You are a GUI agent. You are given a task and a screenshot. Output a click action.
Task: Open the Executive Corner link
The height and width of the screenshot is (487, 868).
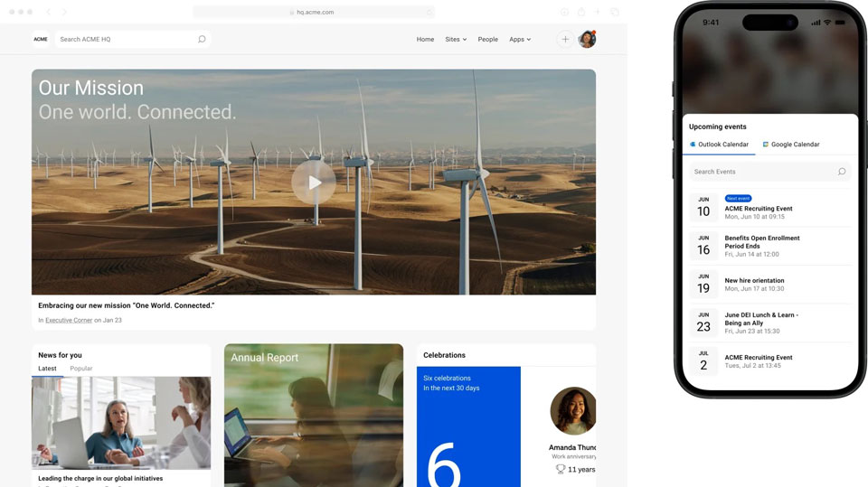(x=69, y=321)
